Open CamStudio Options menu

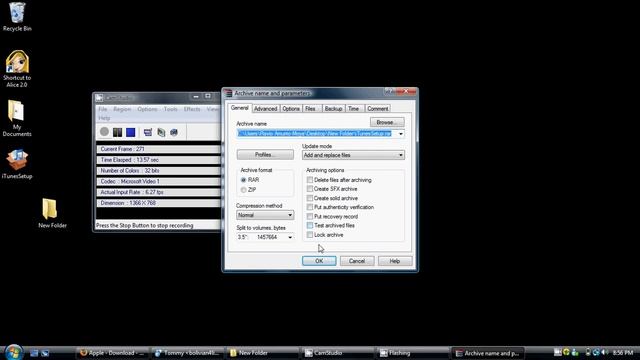click(147, 109)
